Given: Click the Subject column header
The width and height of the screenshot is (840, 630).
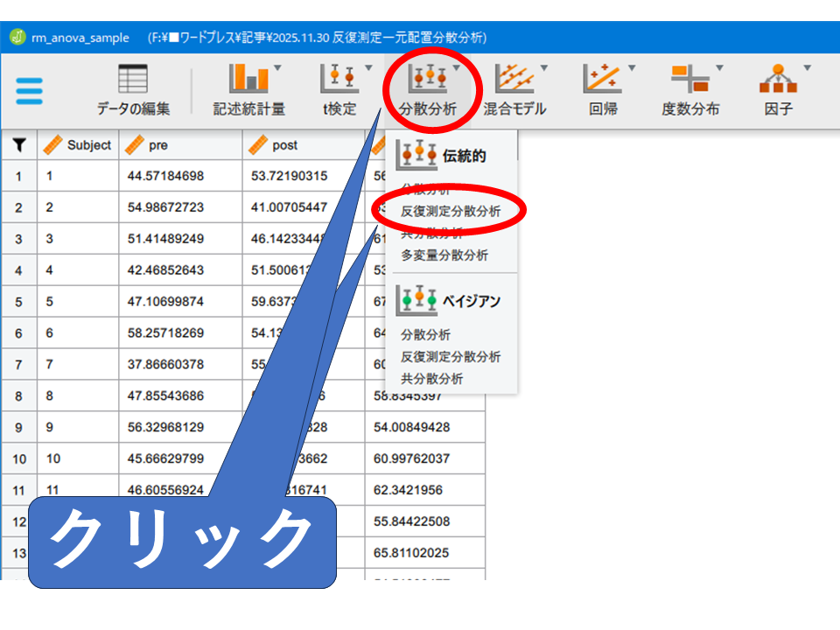Looking at the screenshot, I should 88,145.
